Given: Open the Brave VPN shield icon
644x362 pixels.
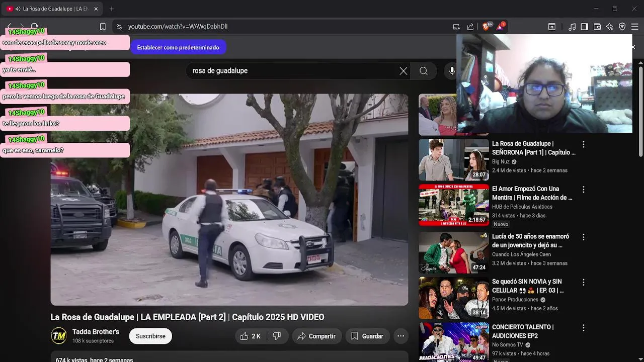Looking at the screenshot, I should (622, 27).
